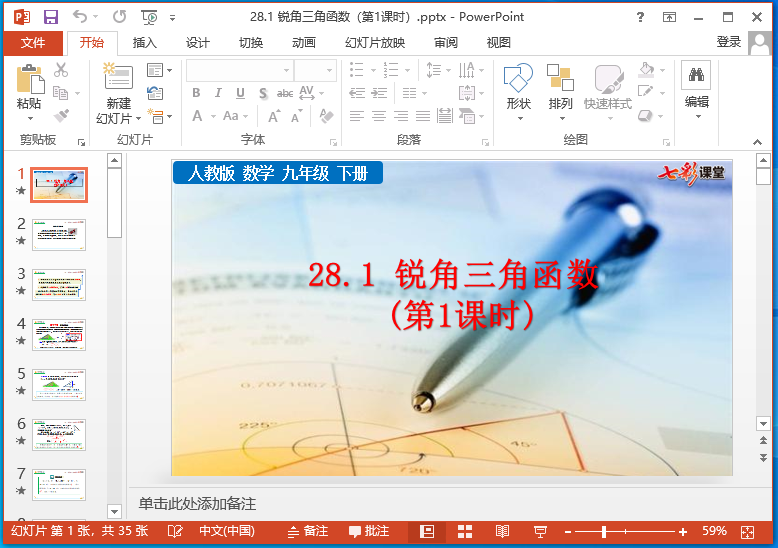
Task: Undo the last action in the quick access toolbar
Action: point(80,16)
